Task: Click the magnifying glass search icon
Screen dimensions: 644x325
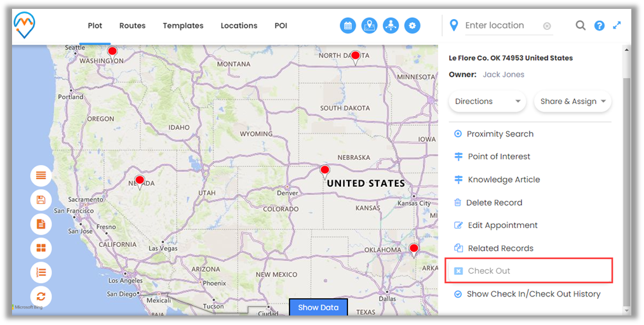Action: pos(580,25)
